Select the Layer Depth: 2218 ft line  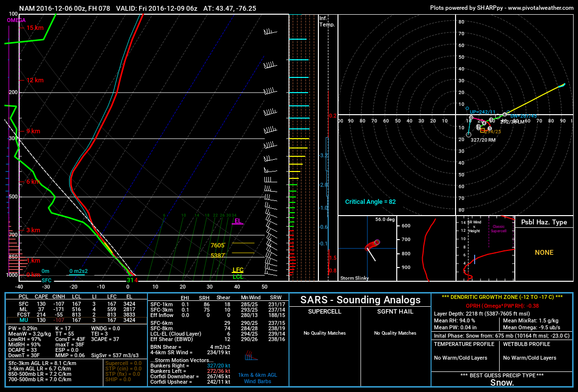point(482,314)
